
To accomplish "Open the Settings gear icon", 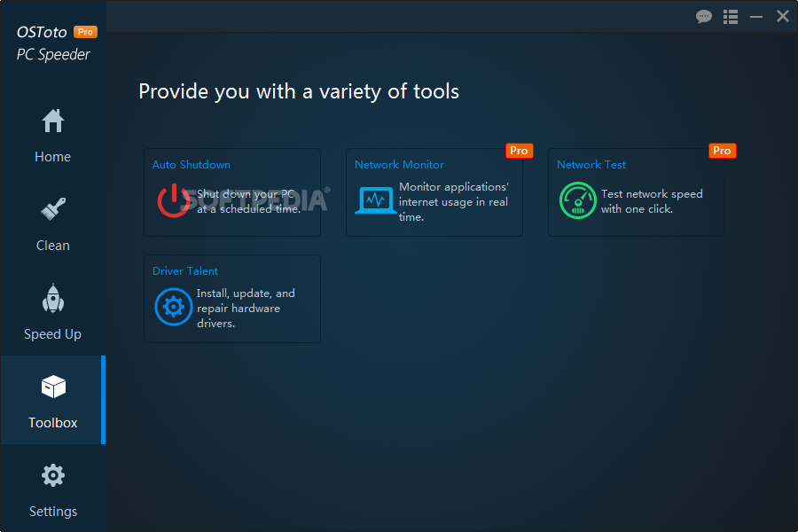I will pos(53,475).
